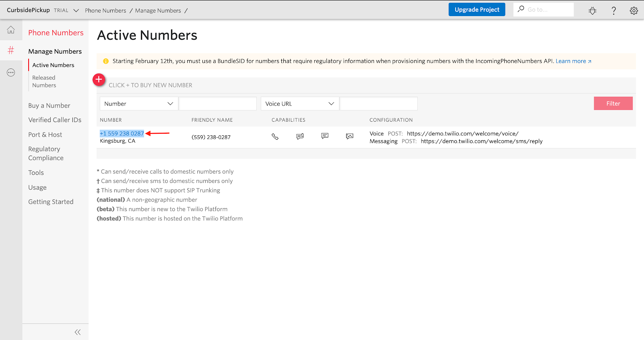Image resolution: width=644 pixels, height=340 pixels.
Task: Click friendly name (559) 238-0287
Action: pyautogui.click(x=211, y=137)
